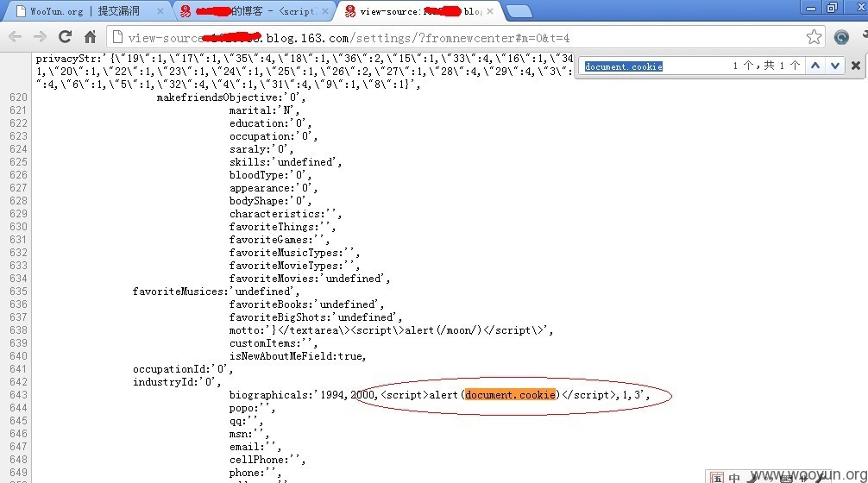Click the popo:'' line
Screen dimensions: 868x483
coord(252,408)
